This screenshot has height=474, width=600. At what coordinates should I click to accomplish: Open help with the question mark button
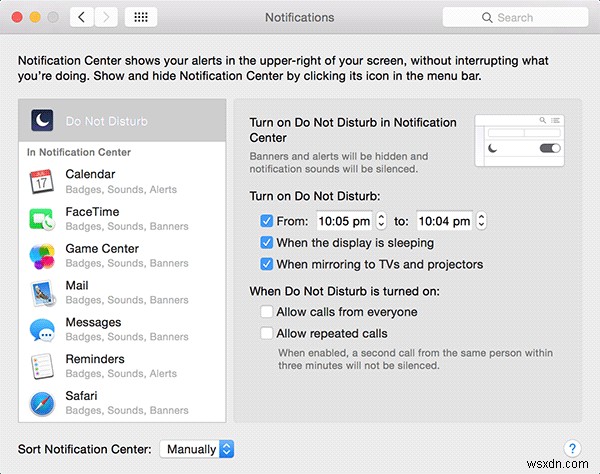click(x=572, y=448)
